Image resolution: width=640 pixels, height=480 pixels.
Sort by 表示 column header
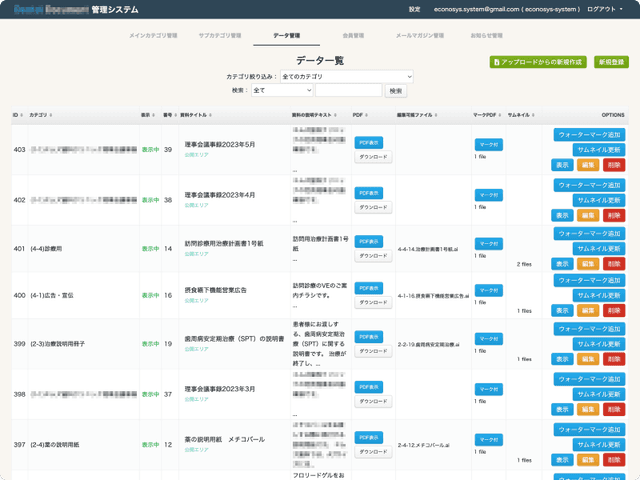pyautogui.click(x=148, y=115)
